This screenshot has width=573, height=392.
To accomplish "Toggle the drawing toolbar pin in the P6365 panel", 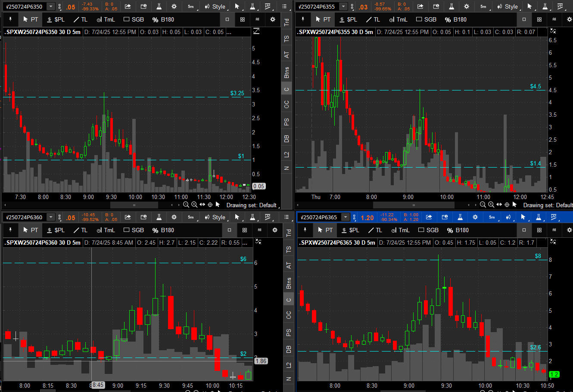I will point(305,230).
